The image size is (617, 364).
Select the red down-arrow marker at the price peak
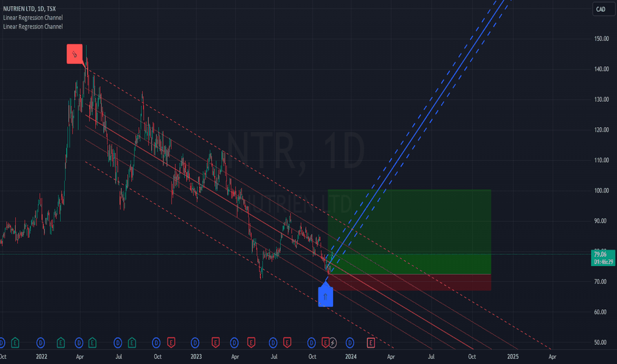coord(75,54)
